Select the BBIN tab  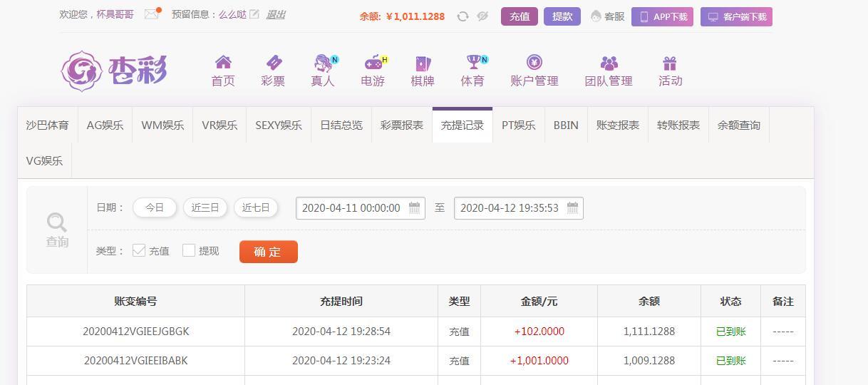pyautogui.click(x=566, y=125)
